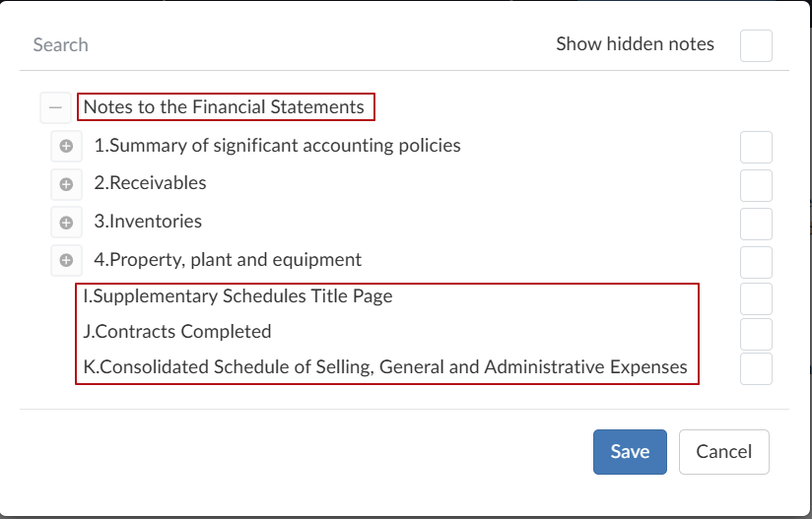Check the Contracts Completed checkbox
This screenshot has width=812, height=519.
(x=756, y=333)
